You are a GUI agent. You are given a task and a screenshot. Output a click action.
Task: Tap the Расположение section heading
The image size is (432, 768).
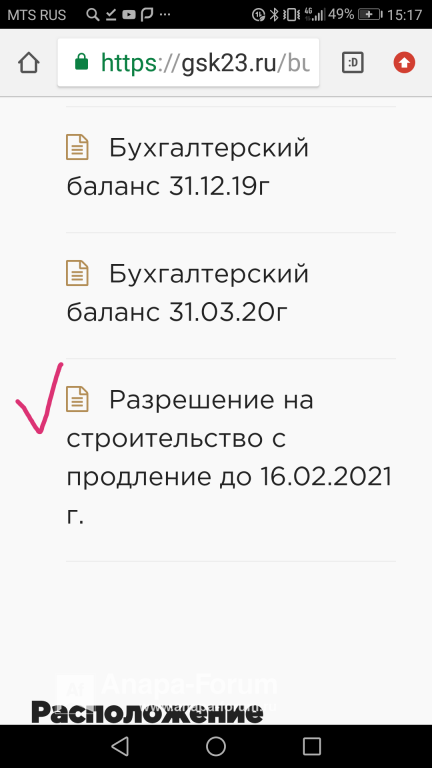pyautogui.click(x=147, y=713)
